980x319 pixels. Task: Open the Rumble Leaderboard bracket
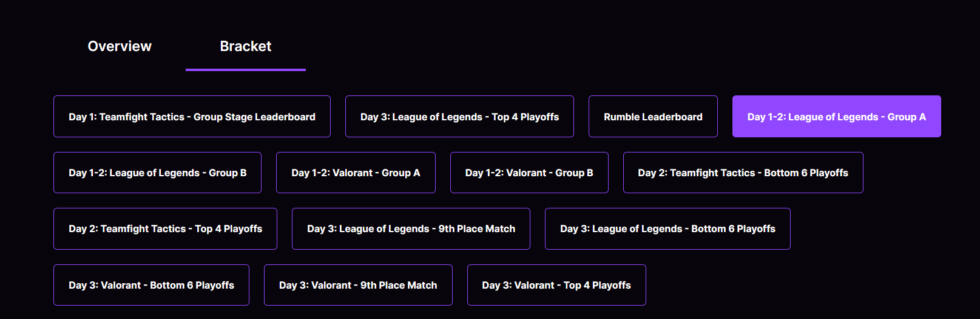click(653, 117)
